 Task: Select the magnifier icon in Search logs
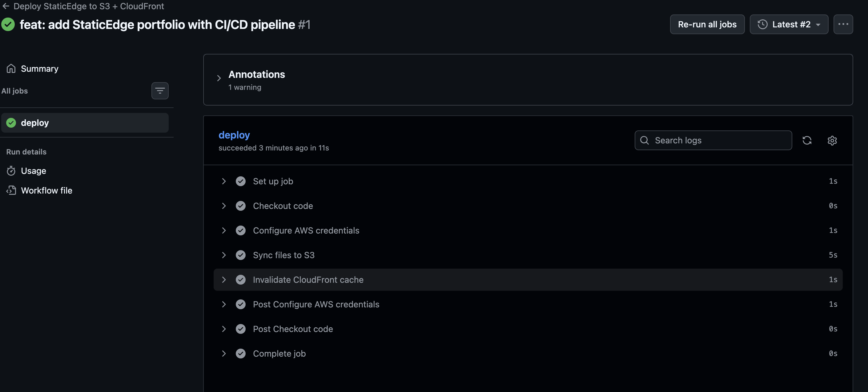click(645, 140)
